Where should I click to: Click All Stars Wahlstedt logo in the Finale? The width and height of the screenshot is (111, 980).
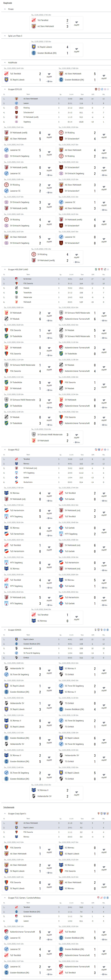[x=34, y=26]
